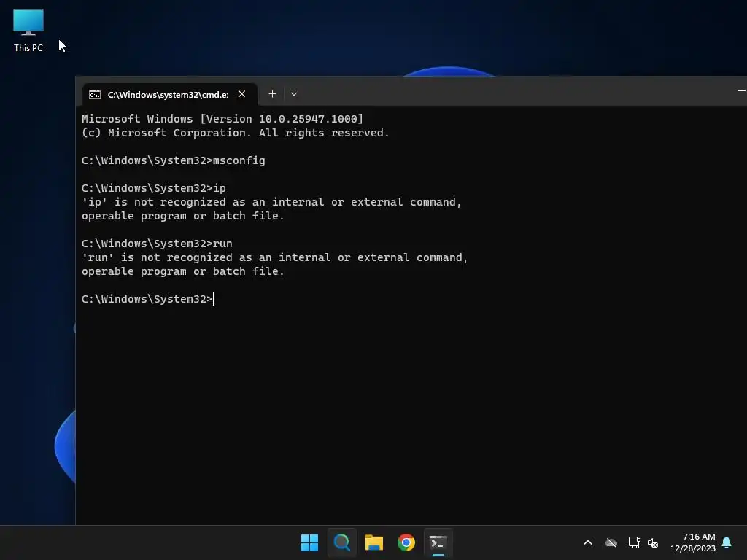Open network status tray icon
Screen dimensions: 747x560
click(634, 542)
